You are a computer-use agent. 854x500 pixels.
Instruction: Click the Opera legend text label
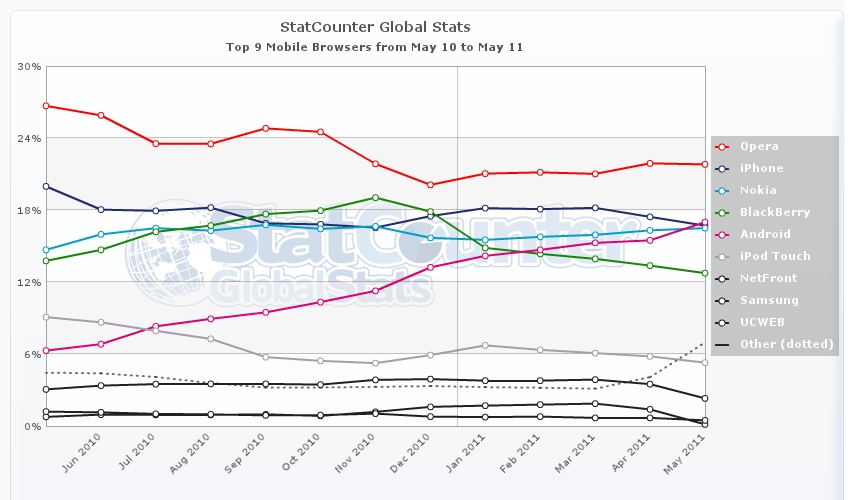[x=761, y=147]
